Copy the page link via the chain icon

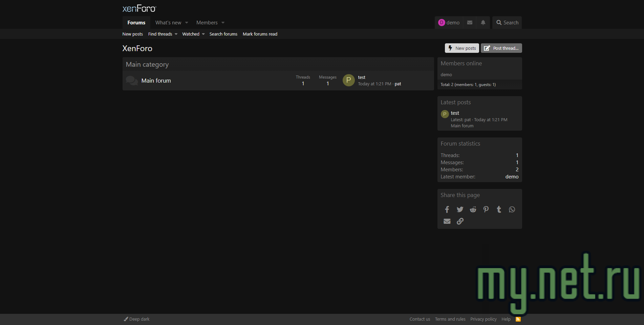click(460, 221)
